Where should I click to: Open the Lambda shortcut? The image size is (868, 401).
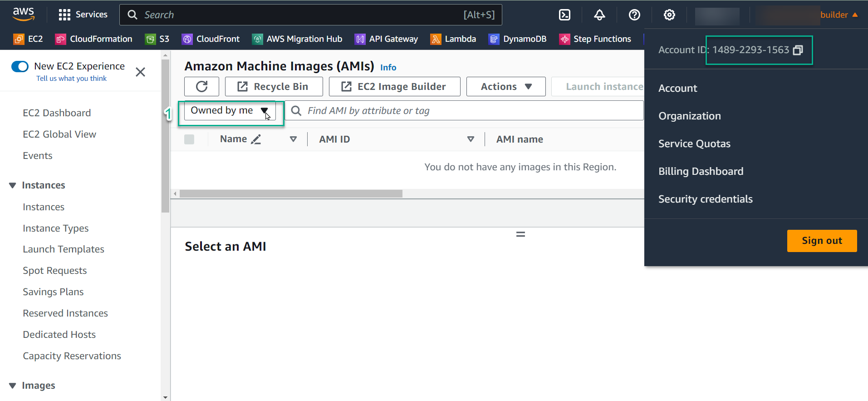coord(453,39)
